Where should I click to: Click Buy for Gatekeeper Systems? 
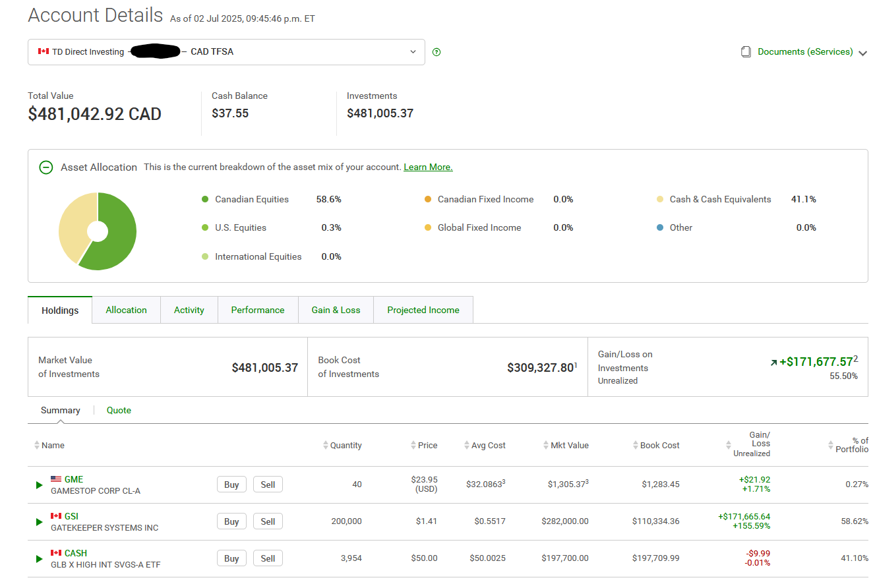(x=231, y=521)
